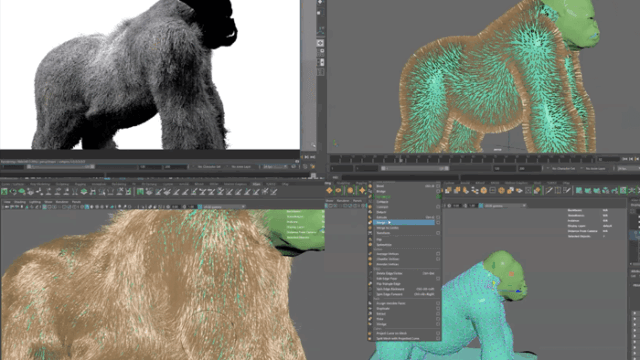Click the Bevel icon in the open menu
This screenshot has height=360, width=640.
click(x=370, y=186)
